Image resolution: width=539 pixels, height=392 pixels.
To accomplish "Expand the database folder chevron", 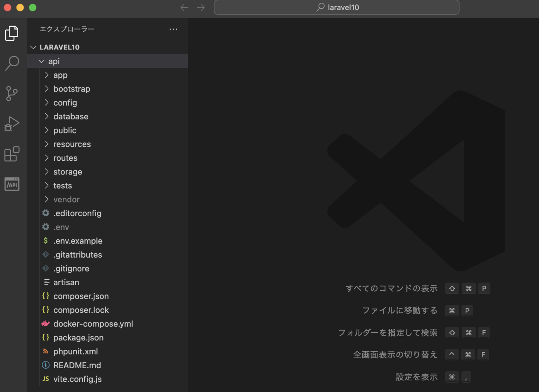I will (x=47, y=116).
